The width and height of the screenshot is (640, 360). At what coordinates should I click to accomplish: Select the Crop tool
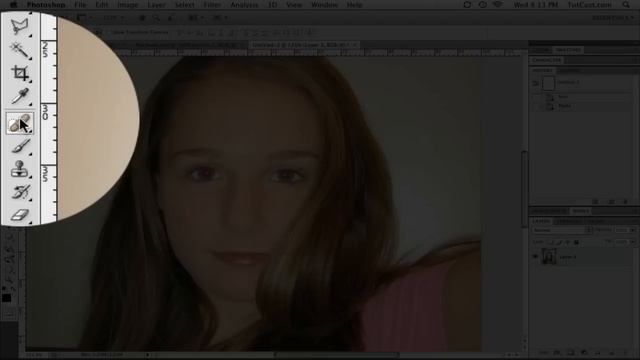click(20, 73)
